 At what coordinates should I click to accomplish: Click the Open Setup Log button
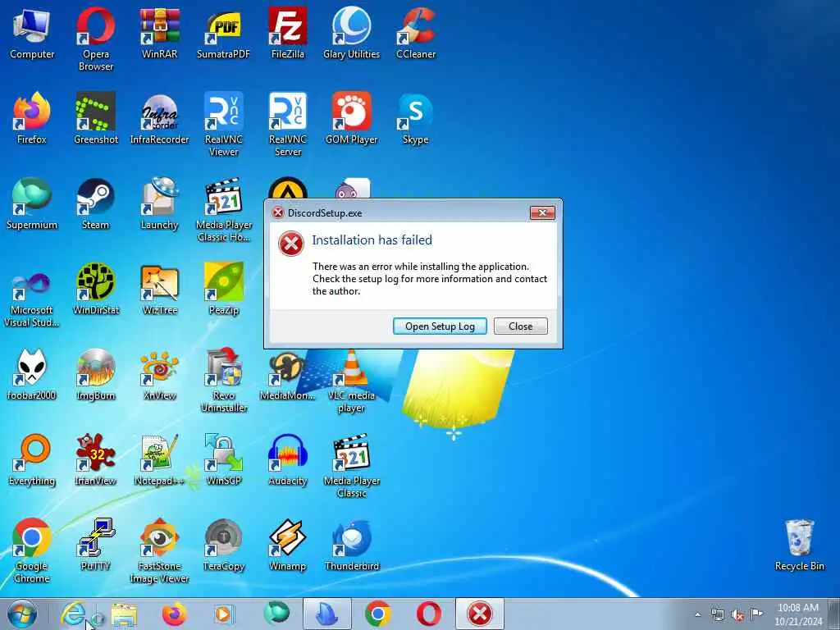(x=440, y=326)
